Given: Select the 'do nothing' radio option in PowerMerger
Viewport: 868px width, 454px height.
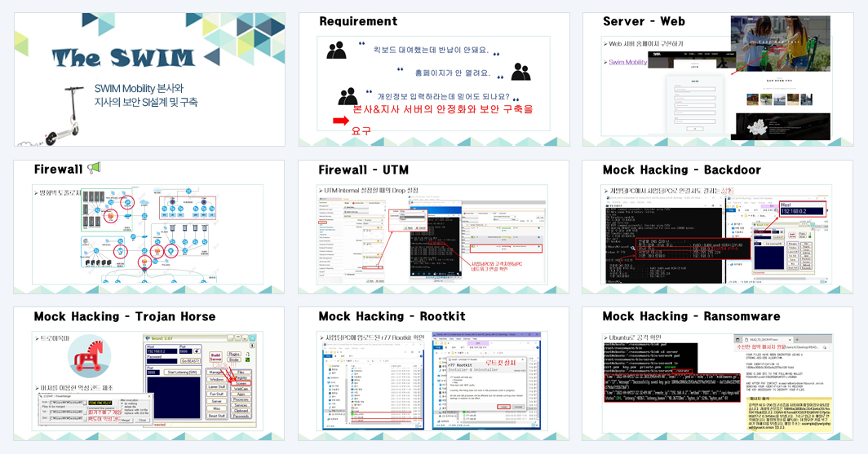Looking at the screenshot, I should [122, 403].
